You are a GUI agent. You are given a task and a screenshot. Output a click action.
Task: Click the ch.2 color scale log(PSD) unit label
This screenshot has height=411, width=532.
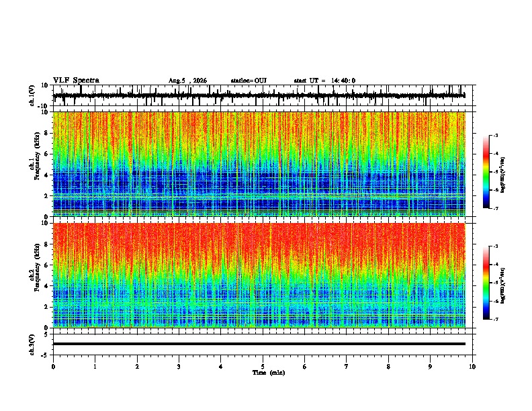[x=503, y=285]
